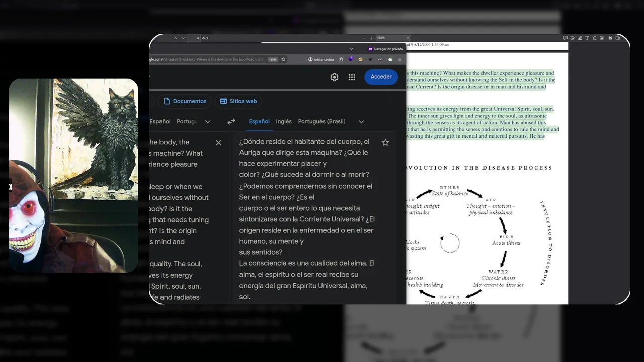The height and width of the screenshot is (362, 644).
Task: Open the Google apps grid
Action: 352,77
